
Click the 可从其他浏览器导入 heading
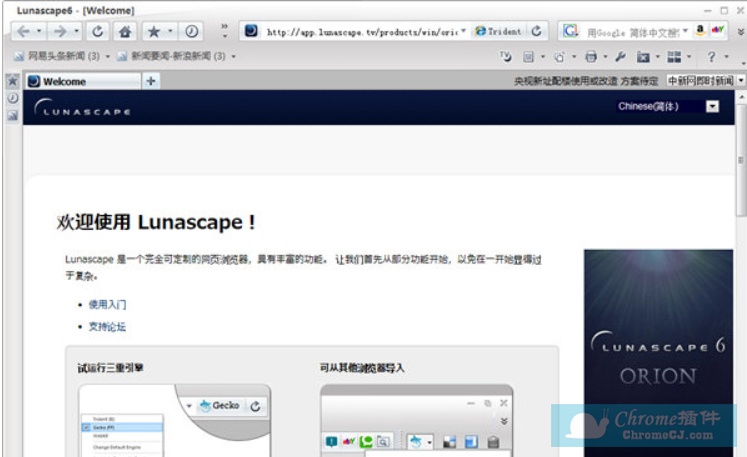[x=362, y=368]
